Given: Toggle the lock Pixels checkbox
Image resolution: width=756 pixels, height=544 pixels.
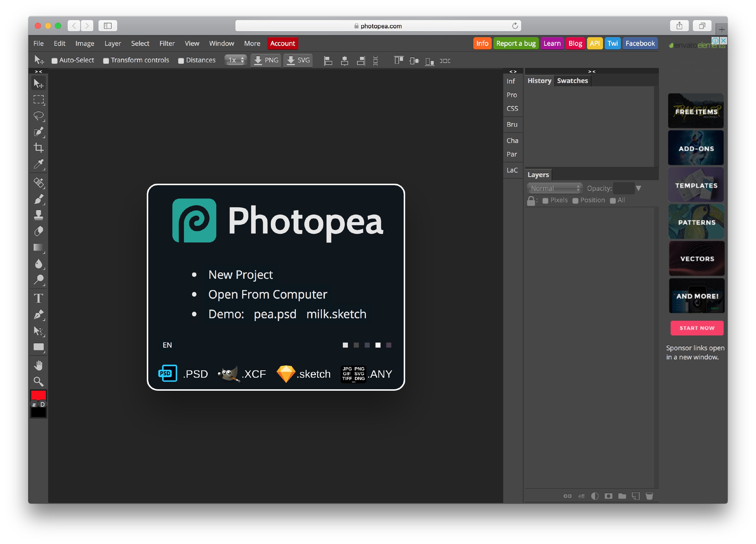Looking at the screenshot, I should click(x=545, y=201).
